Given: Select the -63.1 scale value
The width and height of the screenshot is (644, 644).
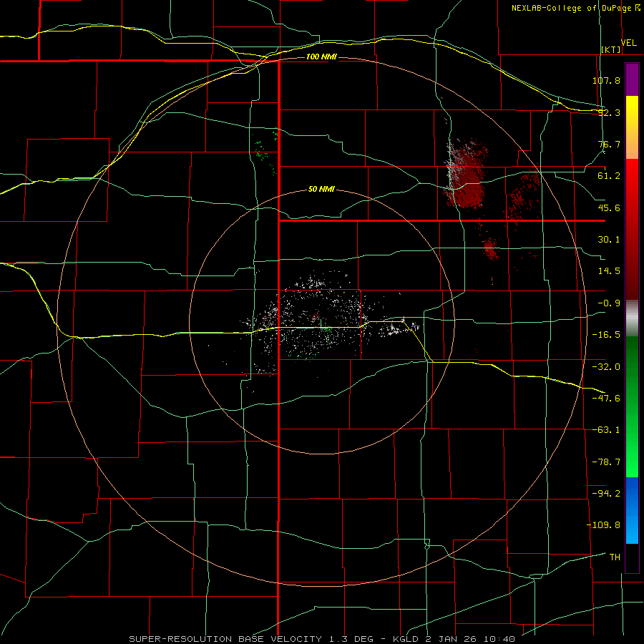Looking at the screenshot, I should coord(606,430).
